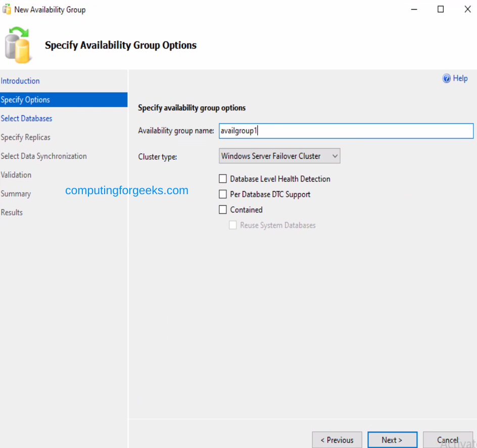Open the Specify Replicas step

(x=25, y=137)
